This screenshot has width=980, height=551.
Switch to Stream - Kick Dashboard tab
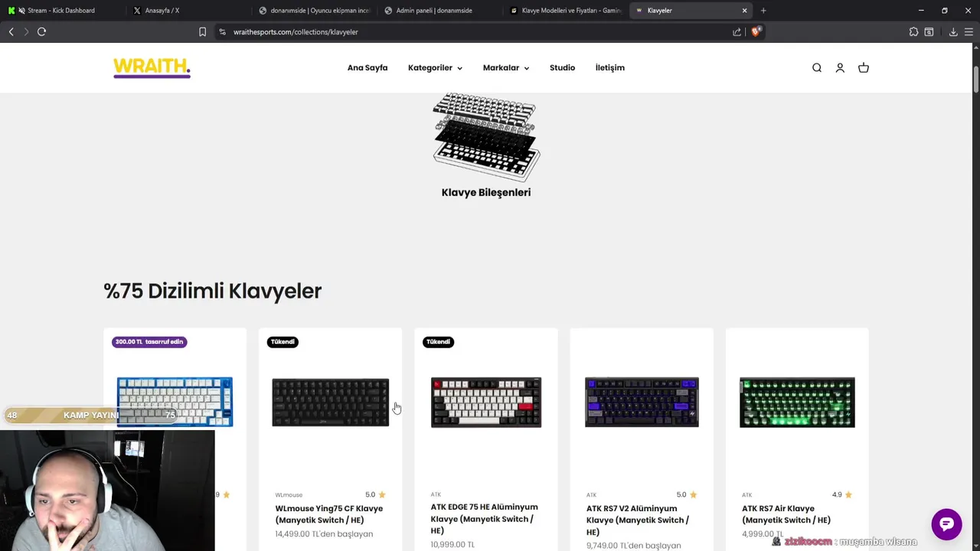click(61, 11)
